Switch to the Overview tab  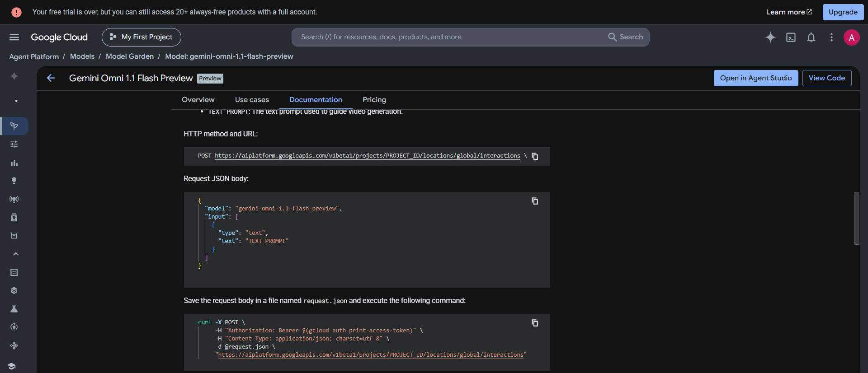click(198, 100)
